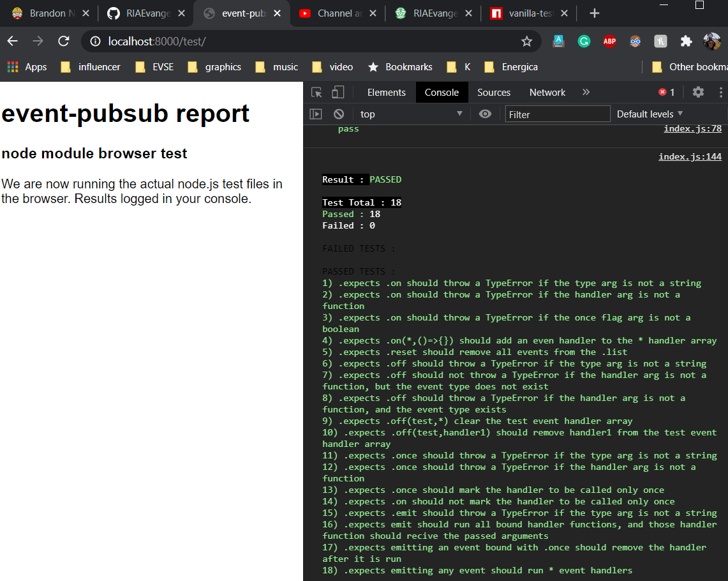View site information icon in address bar
This screenshot has height=581, width=728.
95,41
